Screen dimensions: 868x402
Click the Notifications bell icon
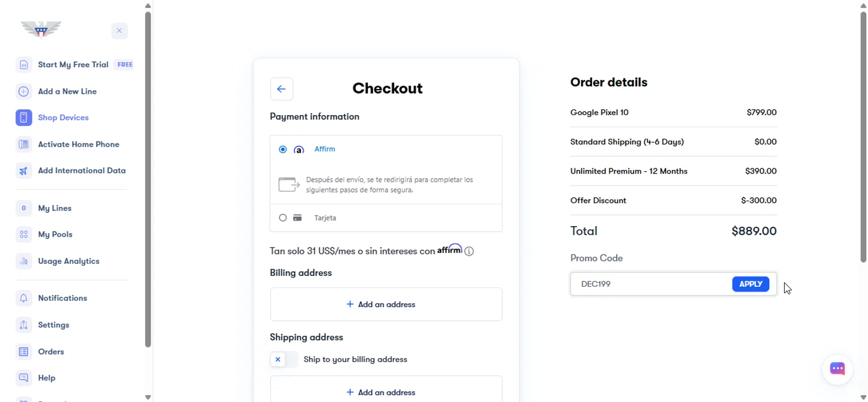tap(24, 298)
